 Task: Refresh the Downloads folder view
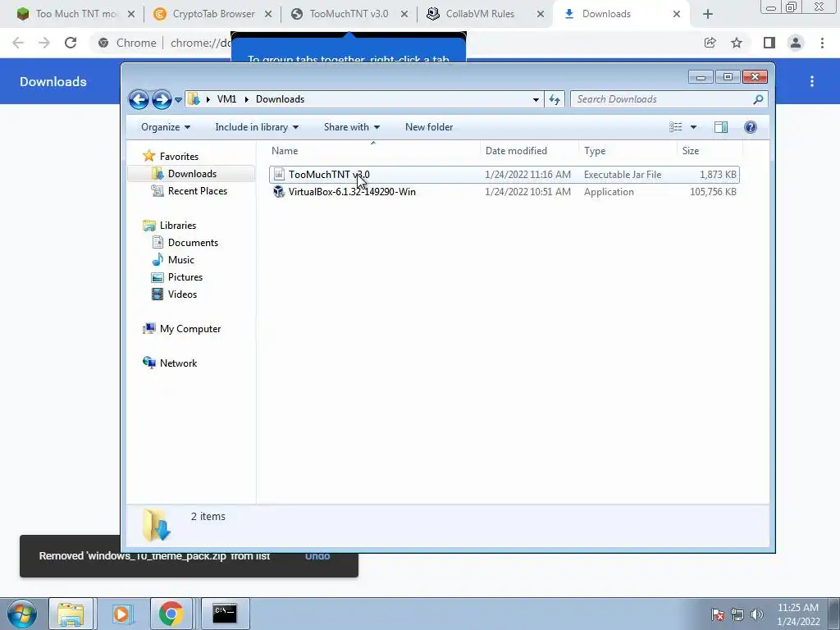555,99
